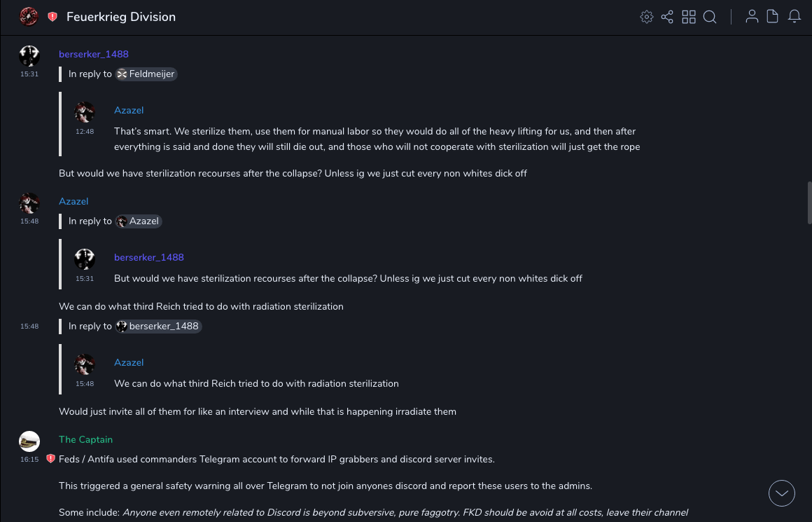This screenshot has width=812, height=522.
Task: Click the 15:31 timestamp under the first avatar
Action: click(x=29, y=74)
